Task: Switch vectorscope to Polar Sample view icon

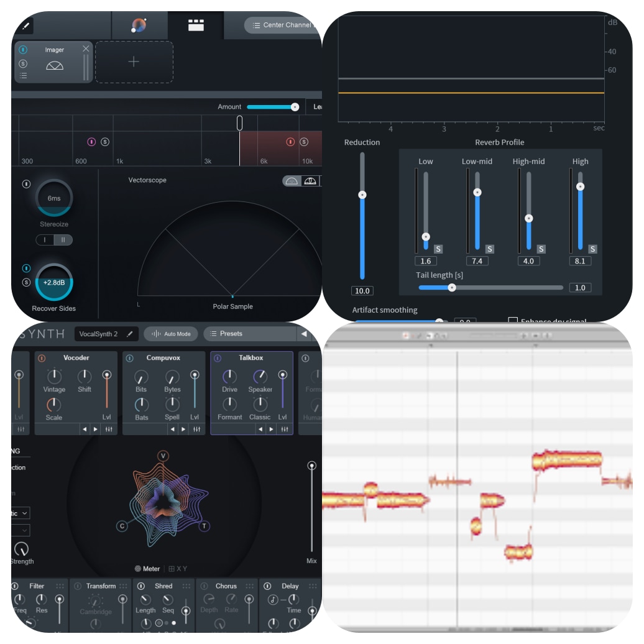Action: coord(292,181)
